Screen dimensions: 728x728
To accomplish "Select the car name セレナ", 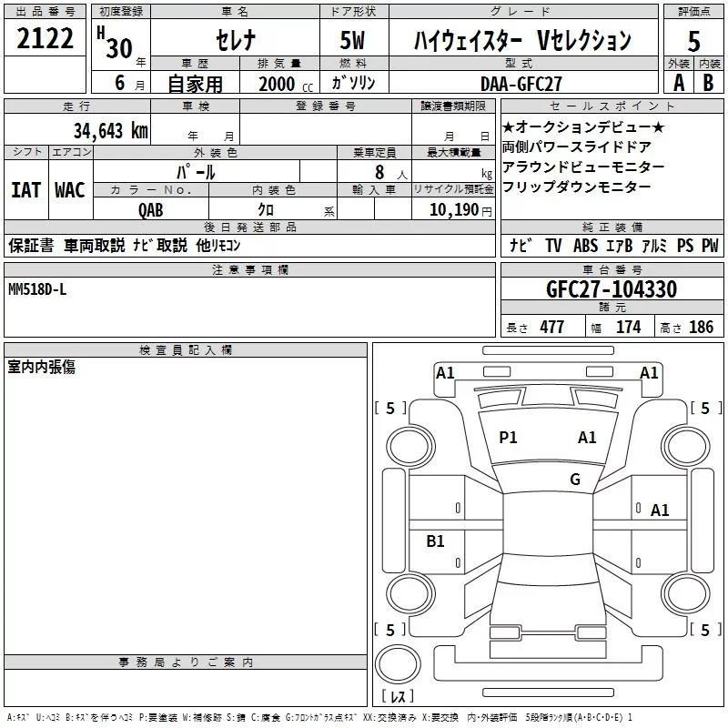I will pyautogui.click(x=236, y=39).
